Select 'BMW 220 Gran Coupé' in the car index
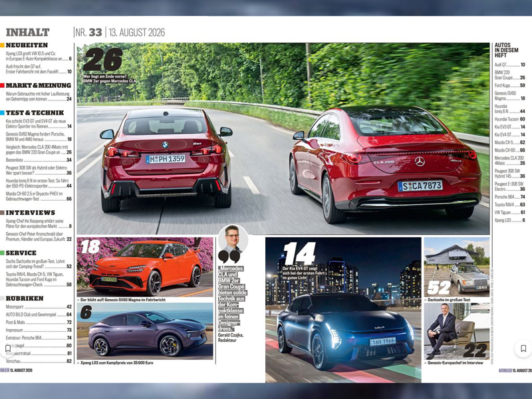The height and width of the screenshot is (399, 532). (x=509, y=75)
